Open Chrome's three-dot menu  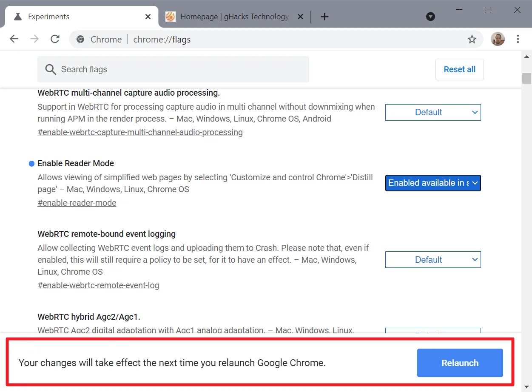pos(518,39)
